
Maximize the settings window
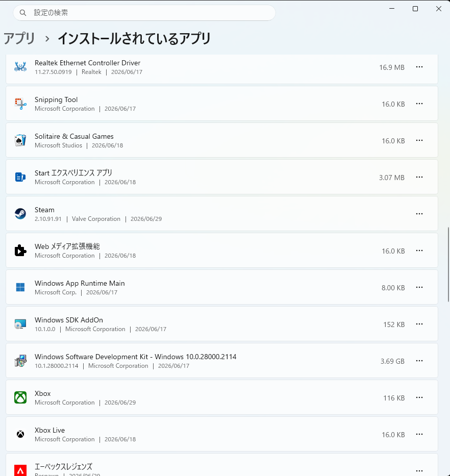[415, 9]
